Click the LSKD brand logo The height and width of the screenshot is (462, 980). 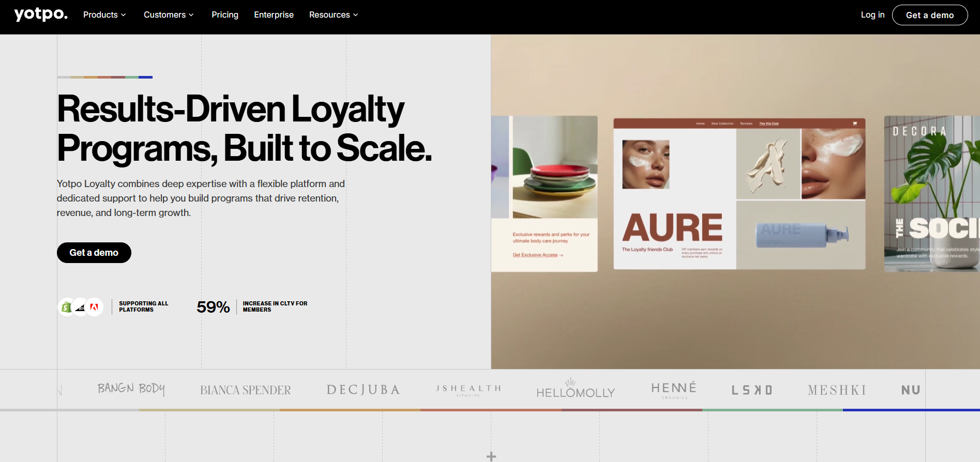click(x=752, y=390)
